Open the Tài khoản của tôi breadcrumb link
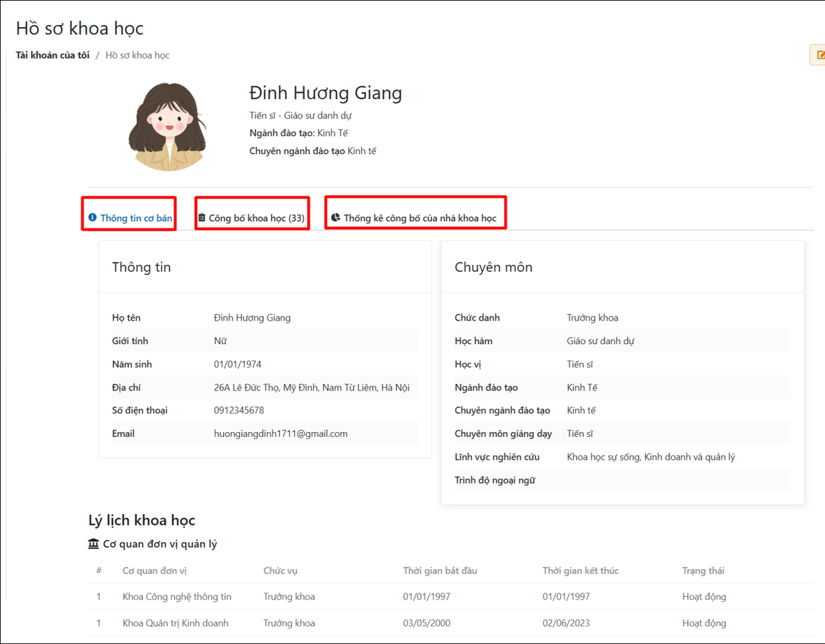Screen dimensions: 825x644 coord(51,54)
